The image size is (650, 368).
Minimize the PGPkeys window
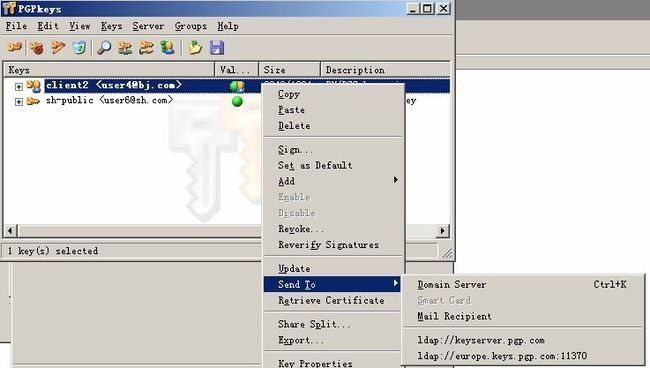pyautogui.click(x=413, y=8)
